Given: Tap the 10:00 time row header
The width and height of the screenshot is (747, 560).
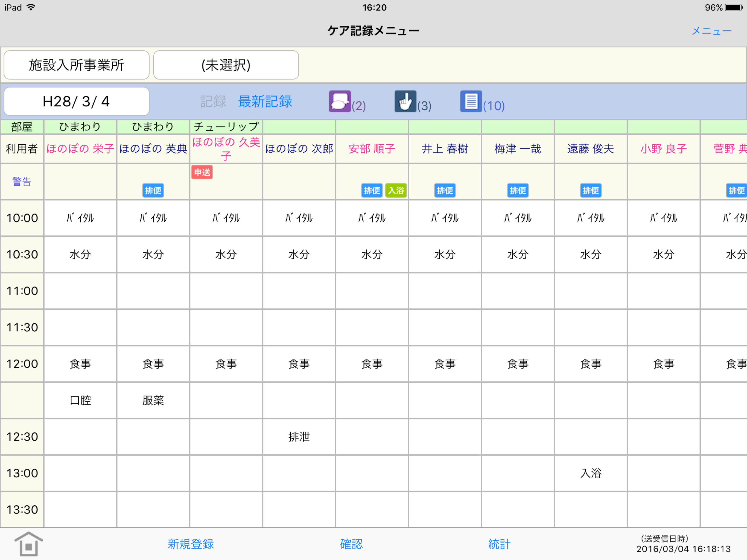Looking at the screenshot, I should (x=22, y=218).
